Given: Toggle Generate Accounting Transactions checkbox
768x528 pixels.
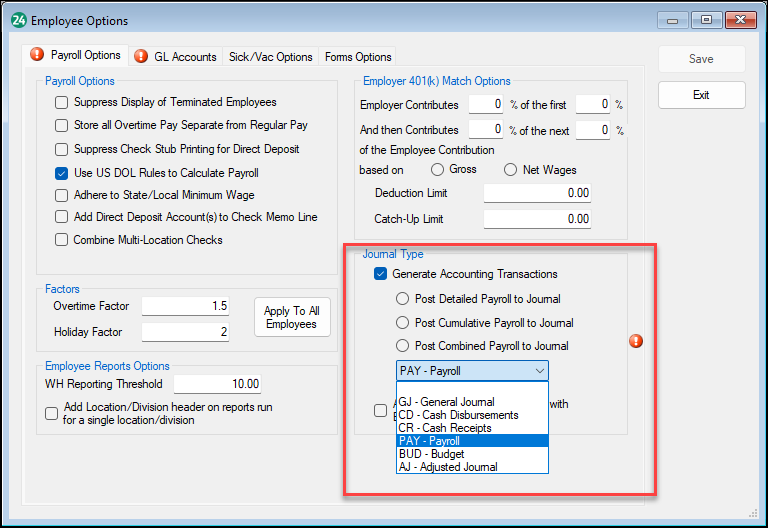Looking at the screenshot, I should coord(380,274).
